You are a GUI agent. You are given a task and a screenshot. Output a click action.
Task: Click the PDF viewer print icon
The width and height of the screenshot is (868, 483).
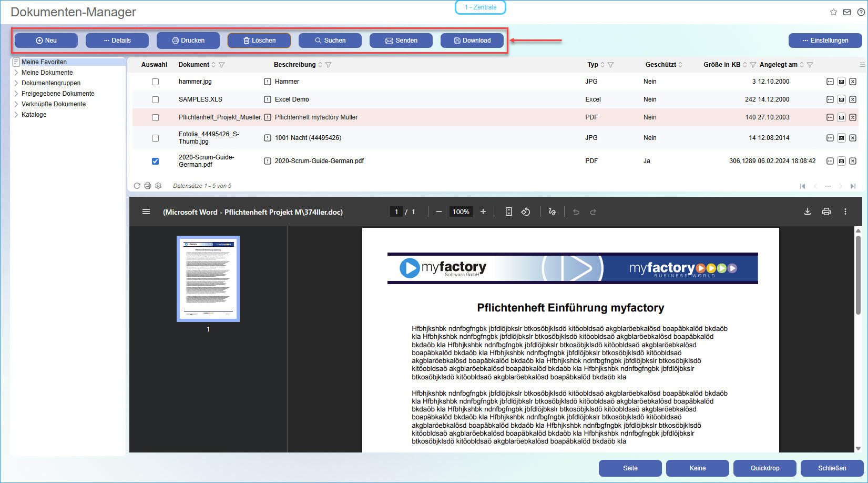[x=826, y=212]
